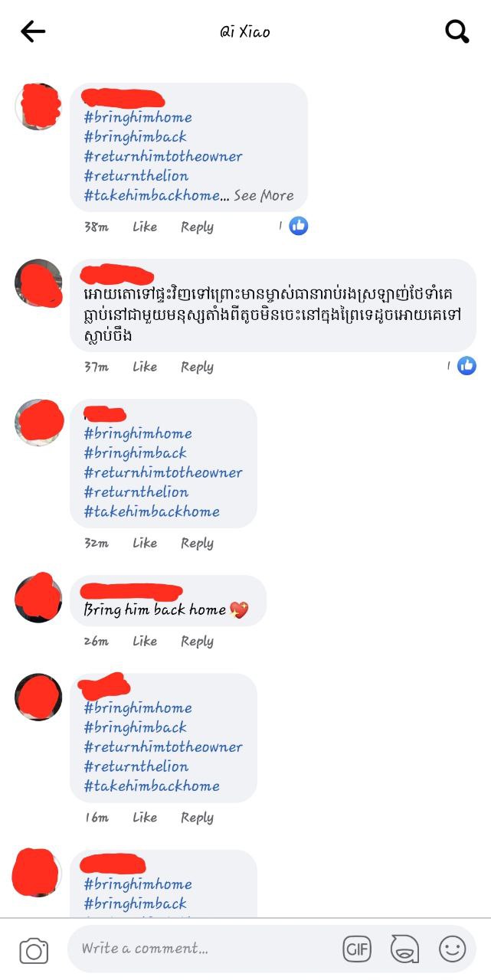
Task: Open the sticker icon in the comment bar
Action: coord(404,949)
